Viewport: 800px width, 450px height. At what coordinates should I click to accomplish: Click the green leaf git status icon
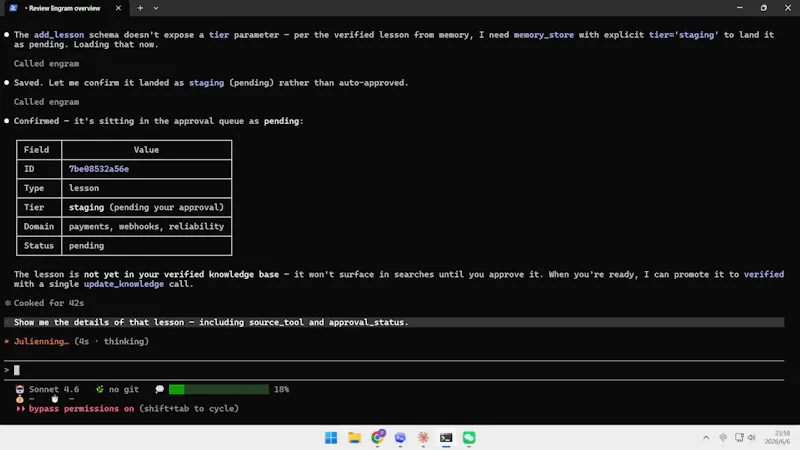pos(100,389)
